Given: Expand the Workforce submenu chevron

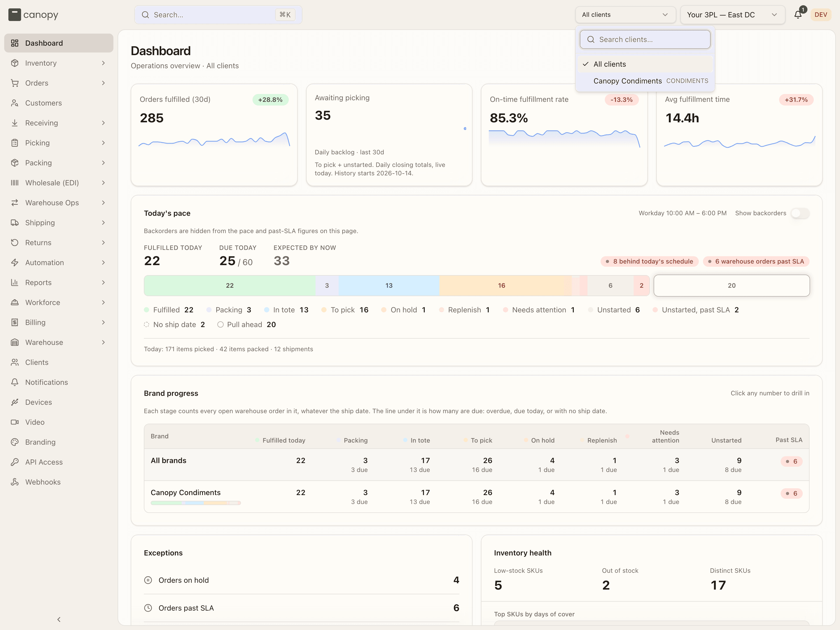Looking at the screenshot, I should click(x=103, y=302).
